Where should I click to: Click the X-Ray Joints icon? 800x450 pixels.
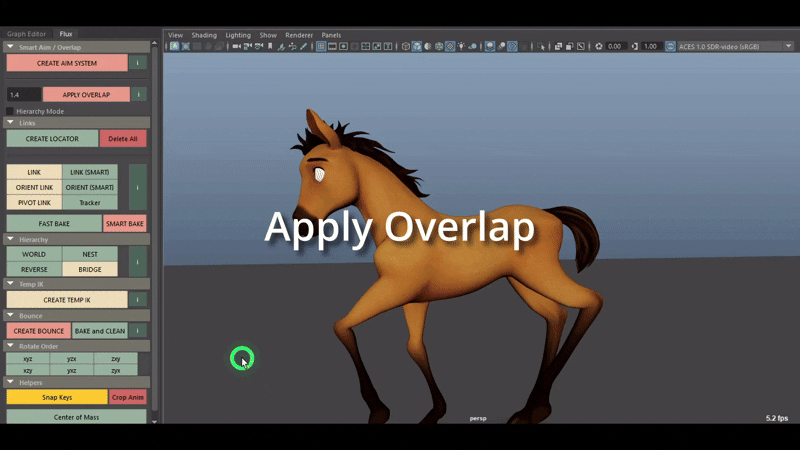pyautogui.click(x=581, y=46)
